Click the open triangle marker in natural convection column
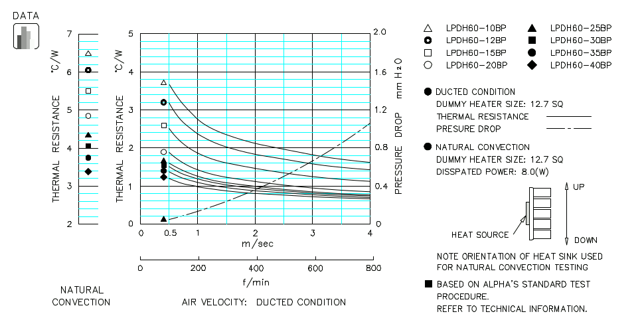Image resolution: width=644 pixels, height=322 pixels. tap(88, 53)
